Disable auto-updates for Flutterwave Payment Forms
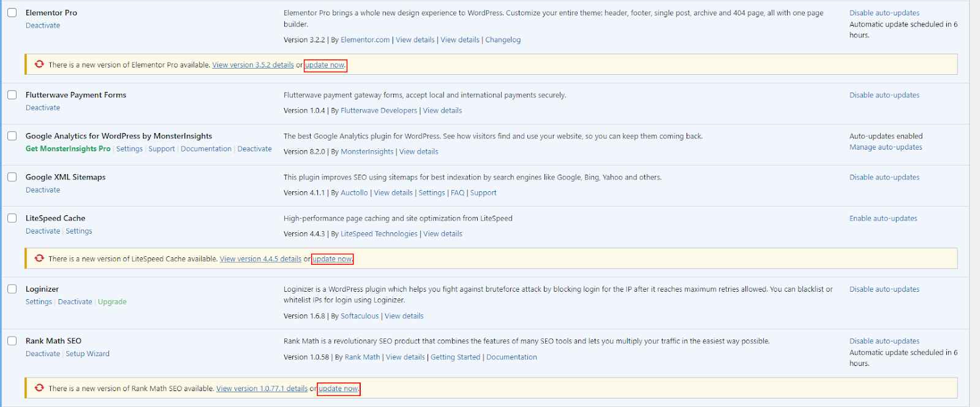980x407 pixels. (x=884, y=95)
